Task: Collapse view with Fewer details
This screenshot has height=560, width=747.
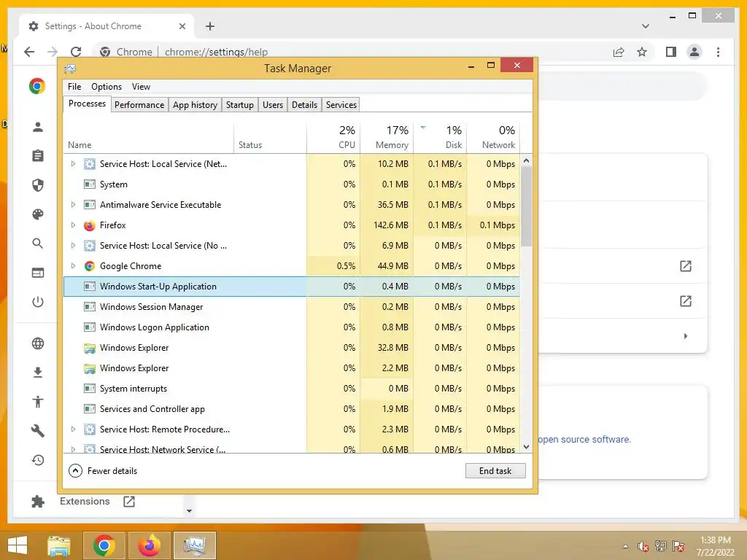Action: point(103,471)
